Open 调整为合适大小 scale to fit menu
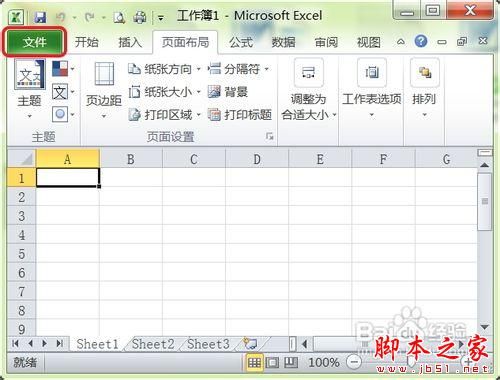500x380 pixels. point(309,89)
